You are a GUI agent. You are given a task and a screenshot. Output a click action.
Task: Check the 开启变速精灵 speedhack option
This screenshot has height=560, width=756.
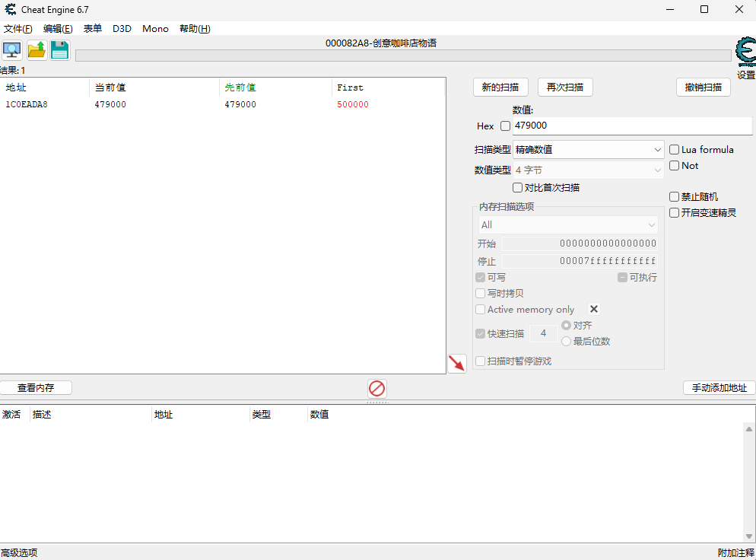point(674,213)
